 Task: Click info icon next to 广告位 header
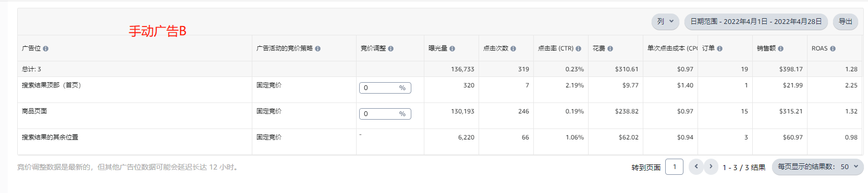point(46,48)
